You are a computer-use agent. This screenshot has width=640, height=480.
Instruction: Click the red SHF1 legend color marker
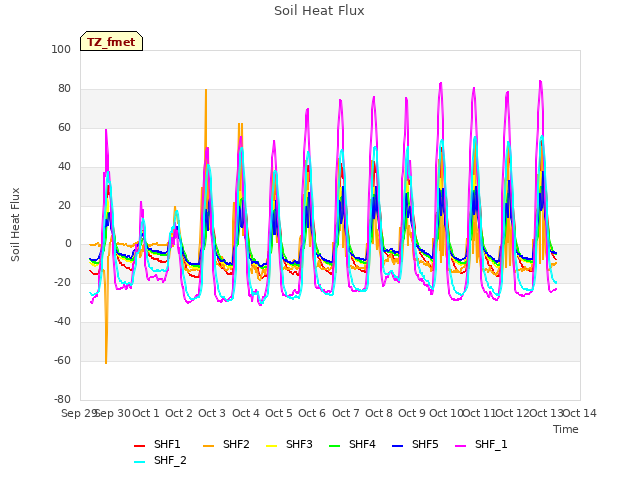(x=140, y=446)
